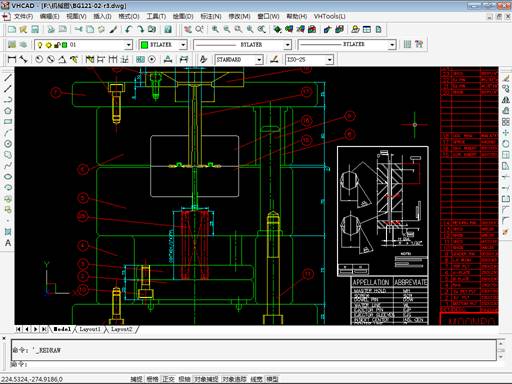Select the linear dimension tool

pos(12,59)
